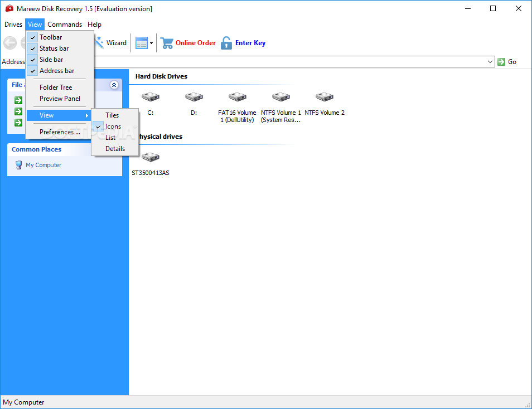Click the Online Order link text
532x409 pixels.
point(195,43)
